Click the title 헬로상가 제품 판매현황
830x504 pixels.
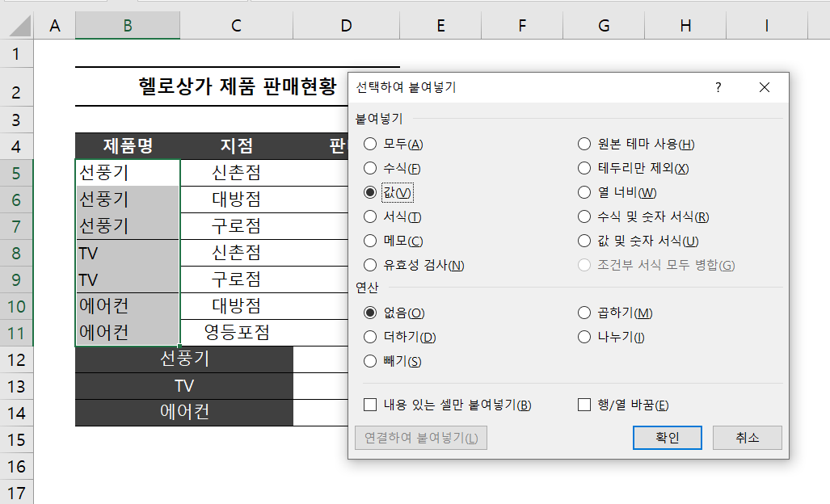click(237, 86)
